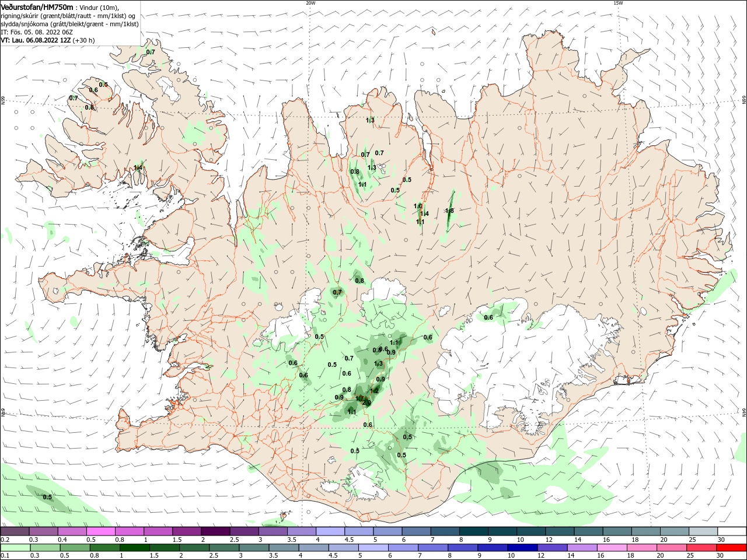
Task: Select bottom legend bright red 30 swatch
Action: [731, 548]
